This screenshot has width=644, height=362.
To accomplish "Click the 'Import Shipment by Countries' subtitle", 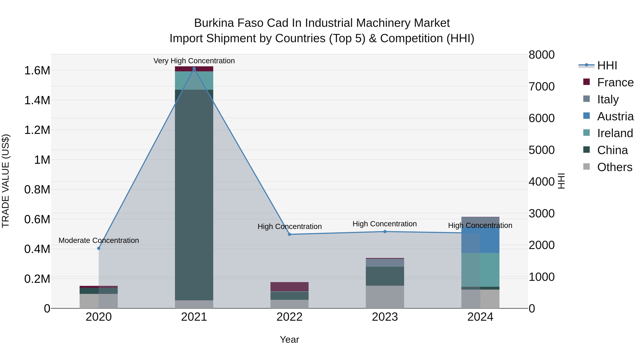I will (322, 38).
